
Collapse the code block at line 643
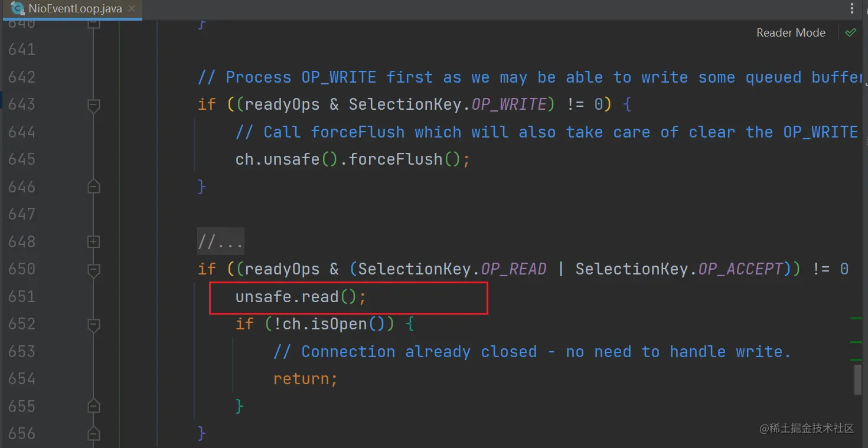pos(93,105)
